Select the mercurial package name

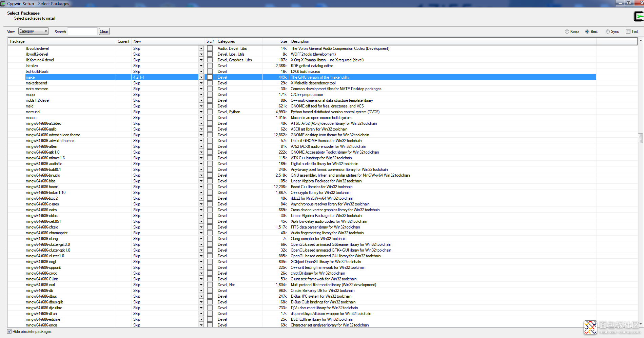[x=33, y=112]
